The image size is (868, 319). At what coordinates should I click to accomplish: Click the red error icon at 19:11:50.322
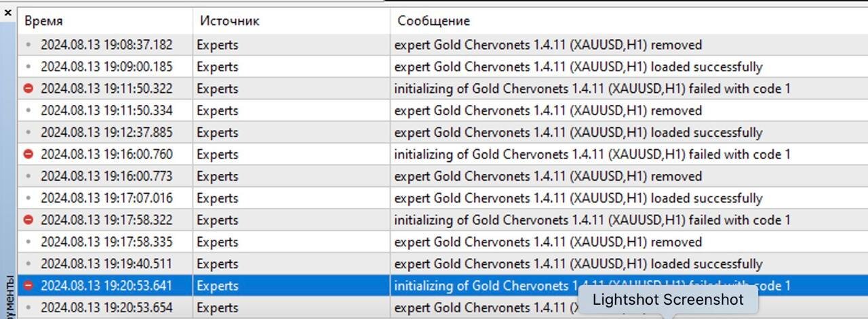click(x=28, y=89)
